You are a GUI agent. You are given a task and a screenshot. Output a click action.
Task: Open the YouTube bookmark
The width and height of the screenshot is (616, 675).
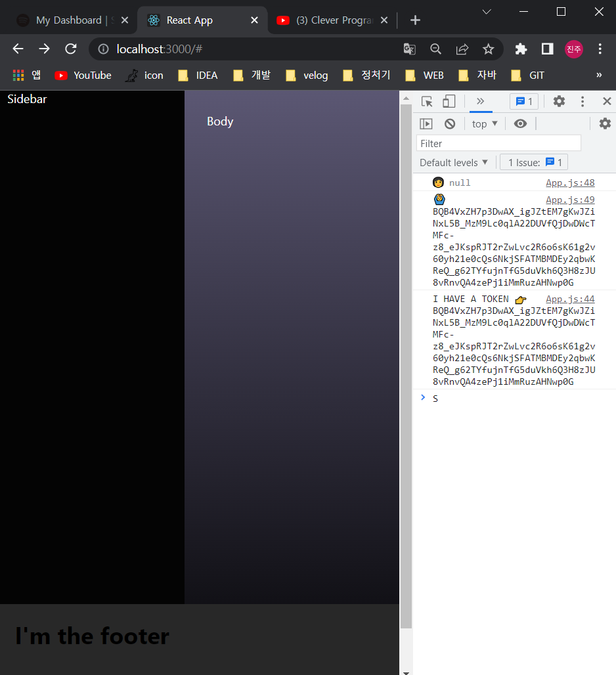pyautogui.click(x=83, y=76)
